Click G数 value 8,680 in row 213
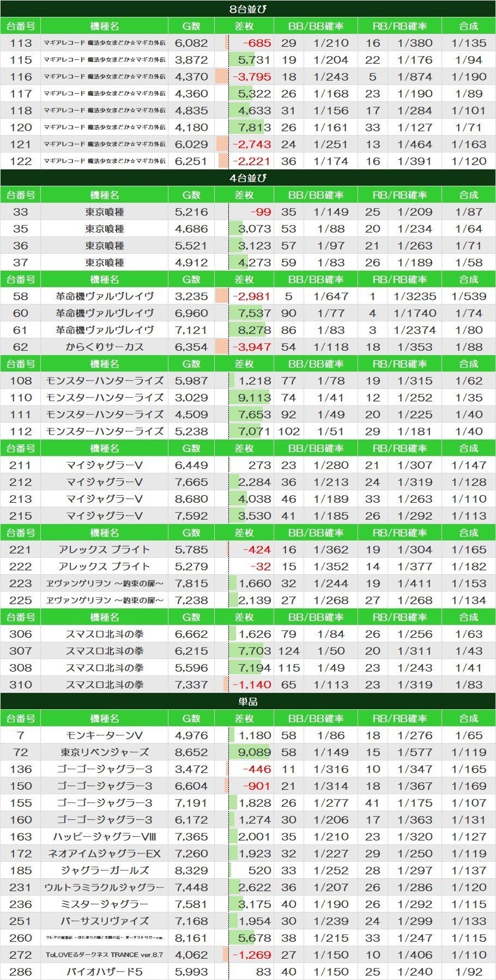This screenshot has height=980, width=496. (x=191, y=499)
